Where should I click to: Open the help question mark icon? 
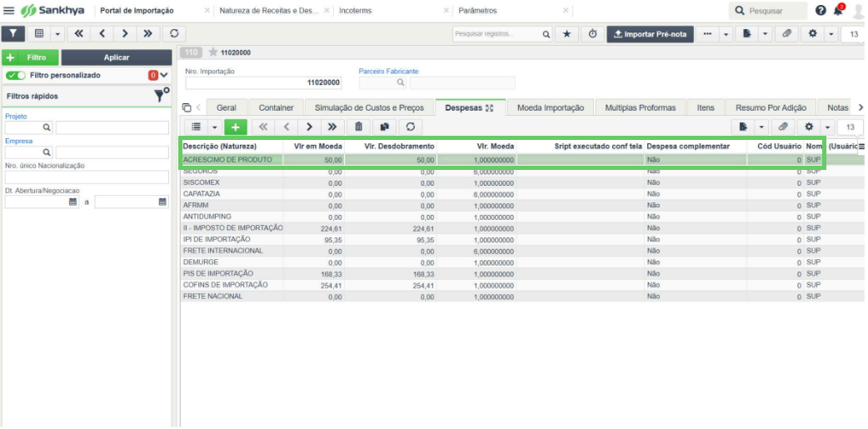821,11
